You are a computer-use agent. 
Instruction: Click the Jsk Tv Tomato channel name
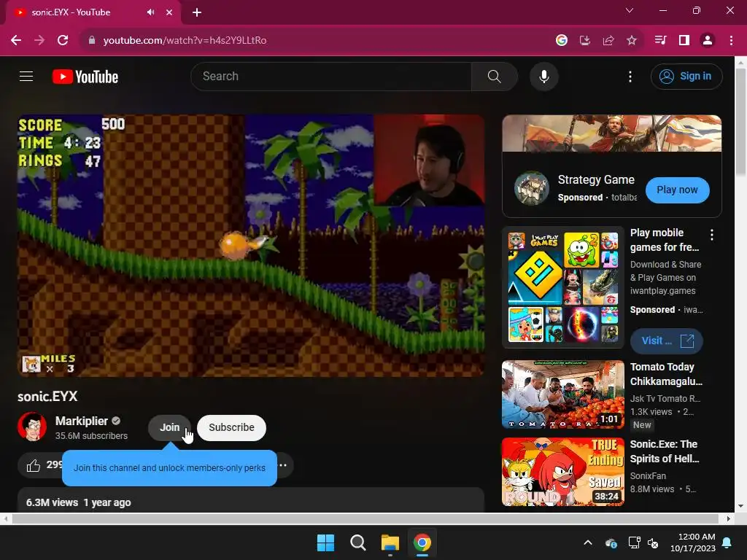point(665,399)
